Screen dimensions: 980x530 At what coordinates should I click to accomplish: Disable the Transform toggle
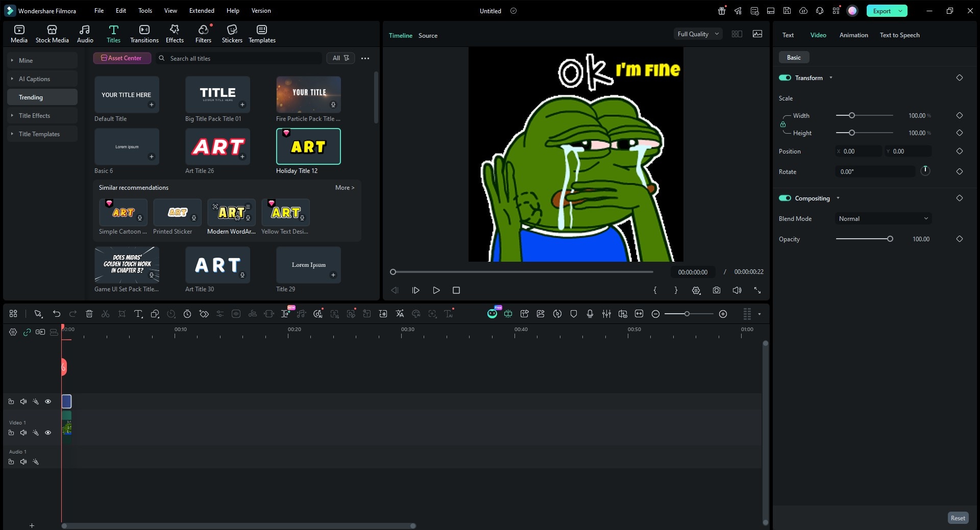[785, 78]
